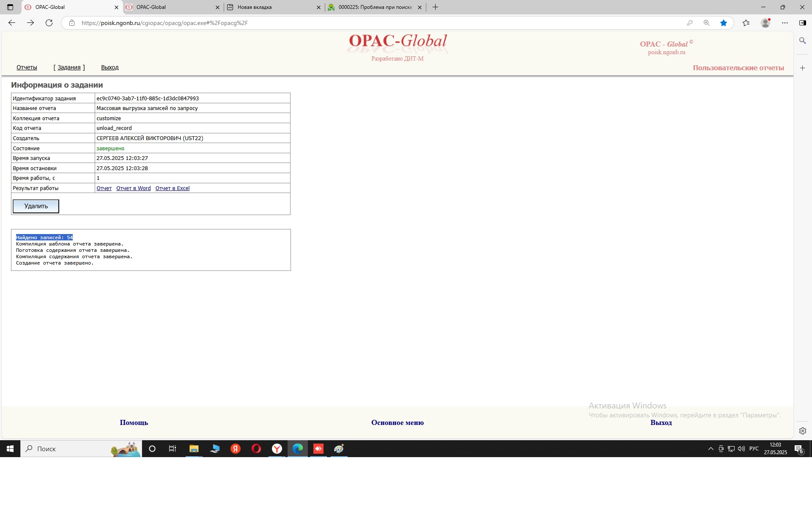Refresh the page with the reload icon
812x524 pixels.
click(49, 23)
